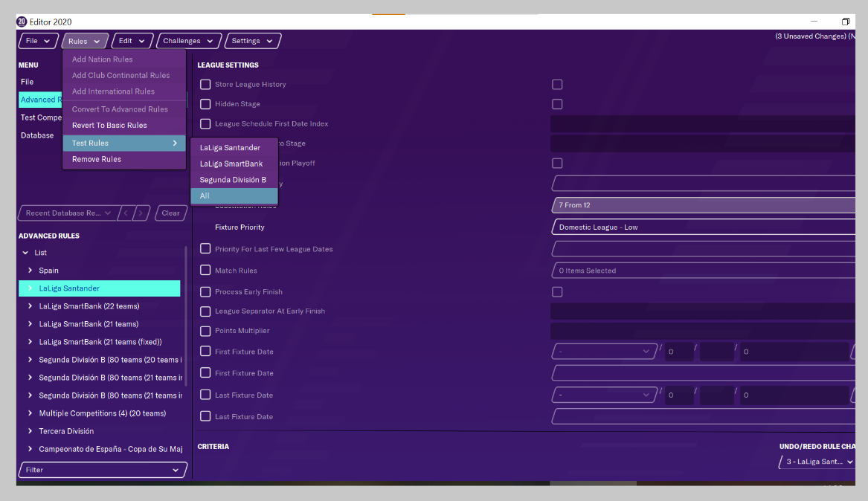Toggle the Match Rules row checkbox

tap(205, 271)
